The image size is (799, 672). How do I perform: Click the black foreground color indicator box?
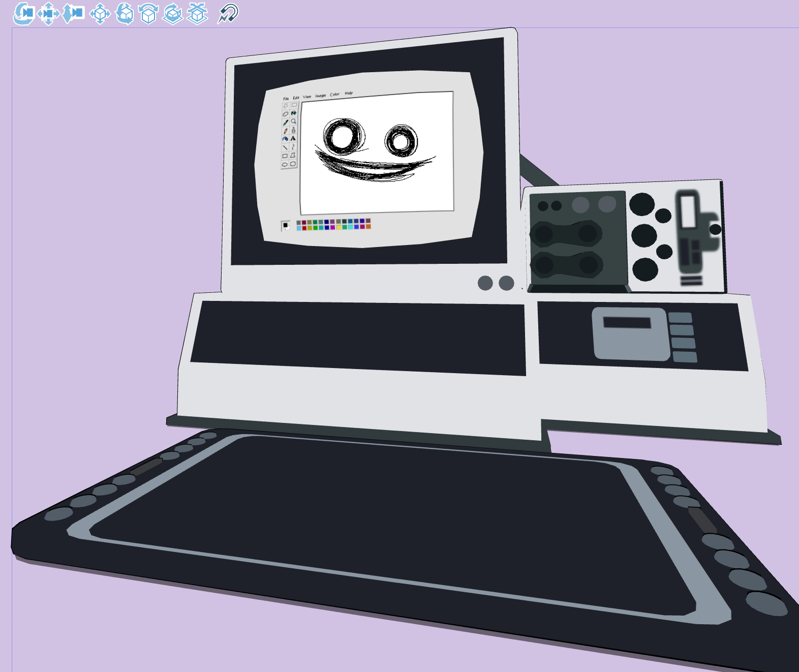(x=285, y=225)
